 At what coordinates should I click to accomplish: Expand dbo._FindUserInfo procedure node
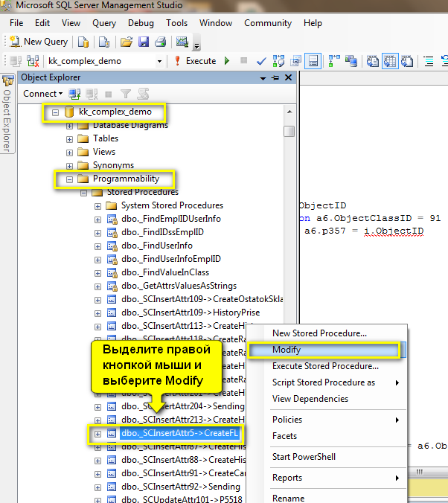click(x=97, y=246)
